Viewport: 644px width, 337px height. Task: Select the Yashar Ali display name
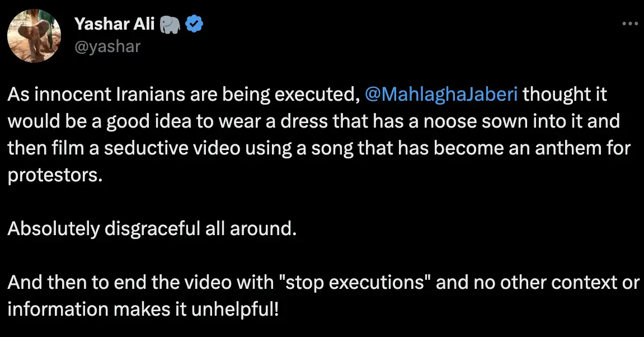(x=114, y=24)
